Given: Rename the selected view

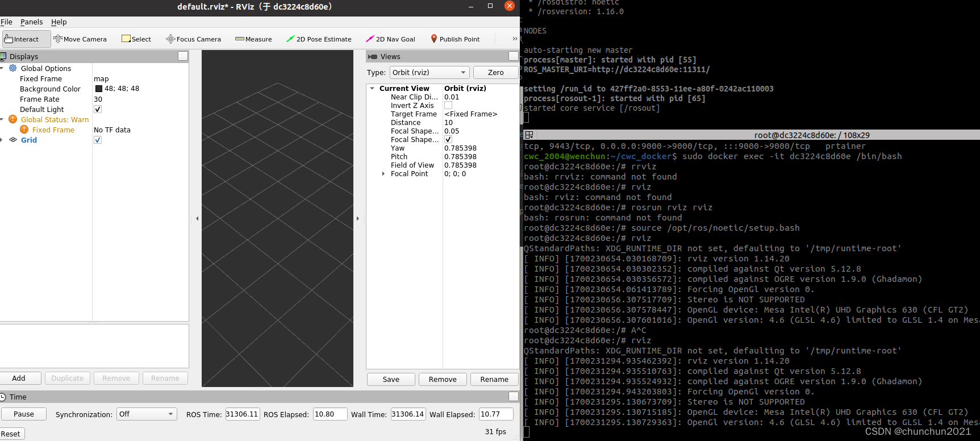Looking at the screenshot, I should (x=494, y=380).
